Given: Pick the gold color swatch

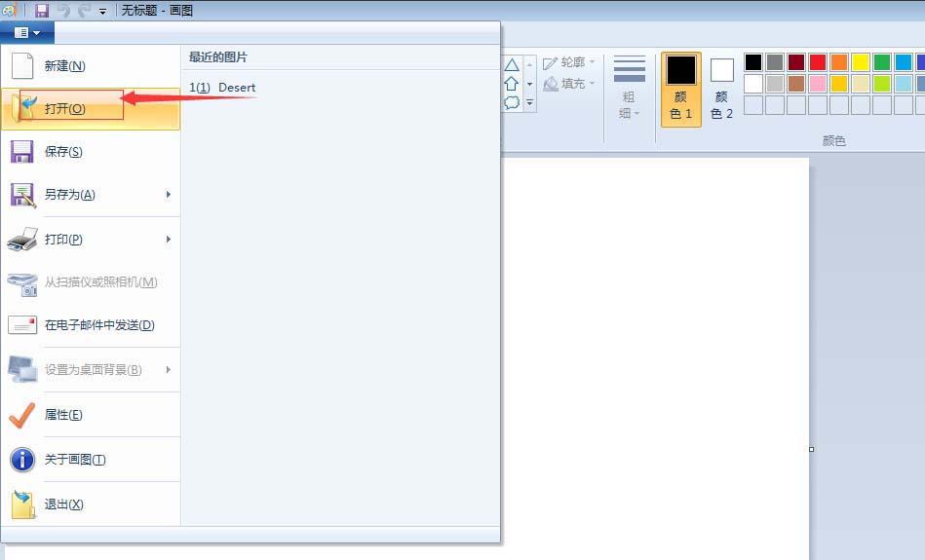Looking at the screenshot, I should coord(839,84).
